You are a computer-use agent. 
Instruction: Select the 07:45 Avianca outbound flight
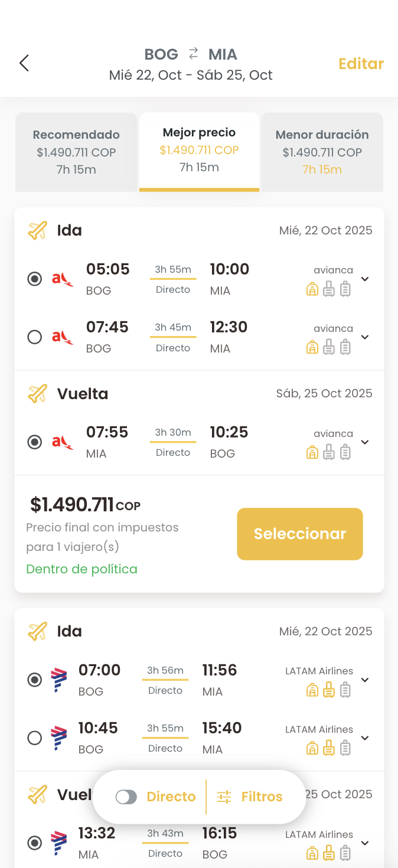pos(35,337)
